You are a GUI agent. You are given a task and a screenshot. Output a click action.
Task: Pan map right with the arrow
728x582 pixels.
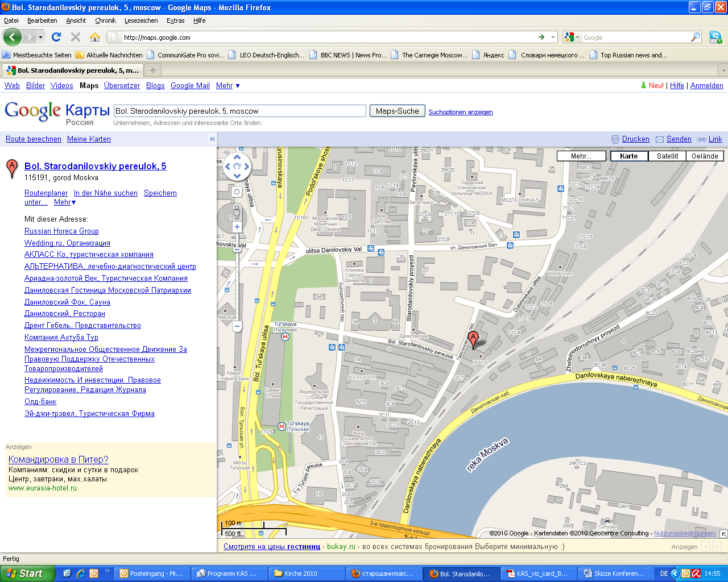point(247,167)
